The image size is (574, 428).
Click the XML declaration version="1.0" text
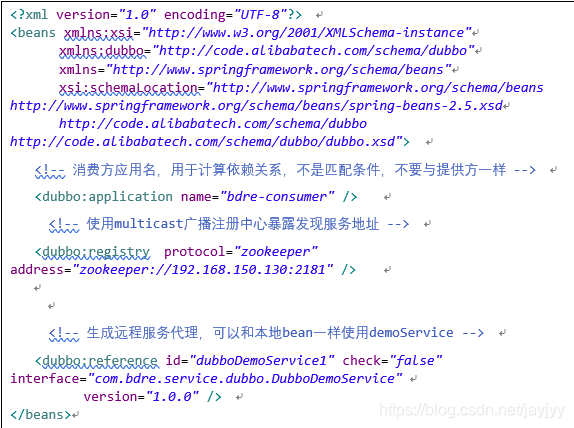[x=106, y=15]
